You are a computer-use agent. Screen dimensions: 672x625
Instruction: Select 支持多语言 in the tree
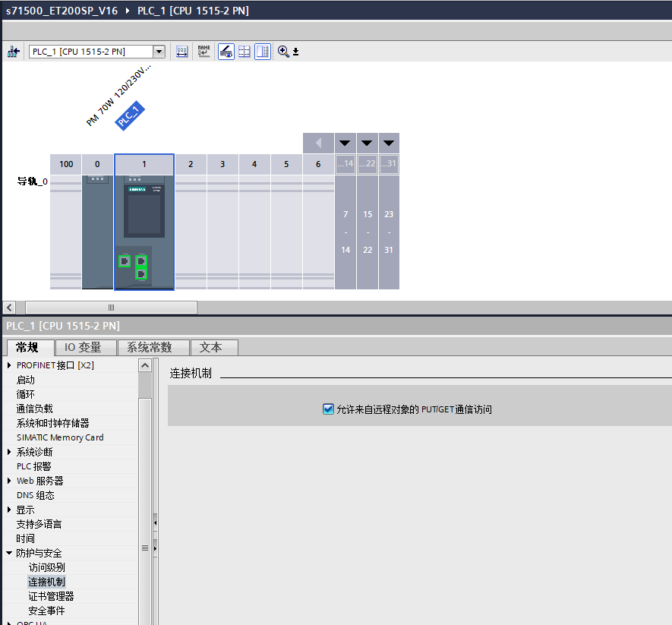[x=39, y=524]
